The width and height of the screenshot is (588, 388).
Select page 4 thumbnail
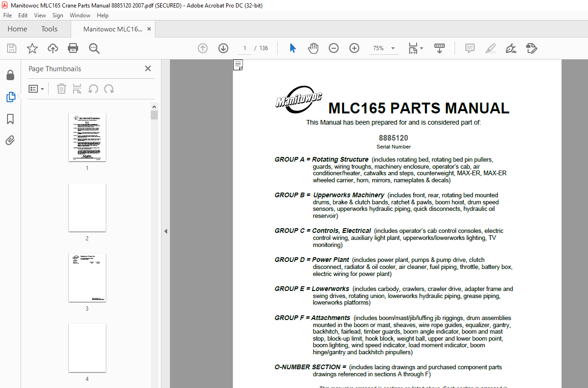click(87, 348)
